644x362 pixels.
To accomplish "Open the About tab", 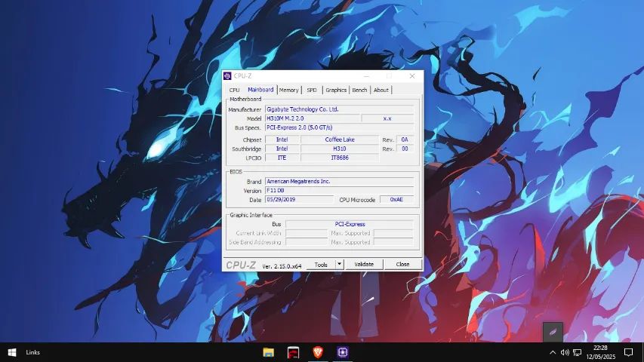I will point(381,90).
